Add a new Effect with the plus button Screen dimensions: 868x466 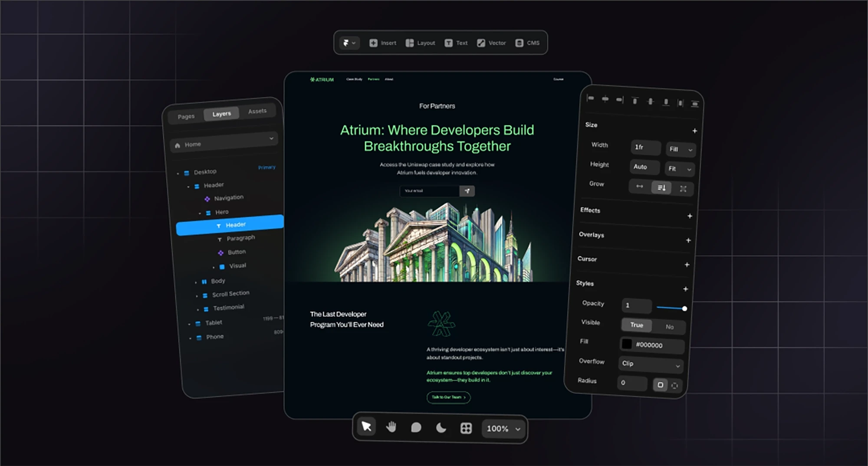pos(690,216)
